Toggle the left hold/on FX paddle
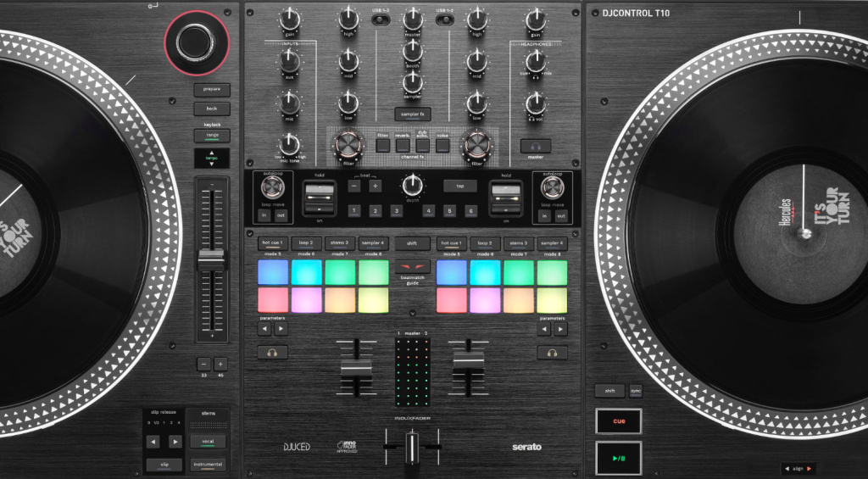 [320, 198]
